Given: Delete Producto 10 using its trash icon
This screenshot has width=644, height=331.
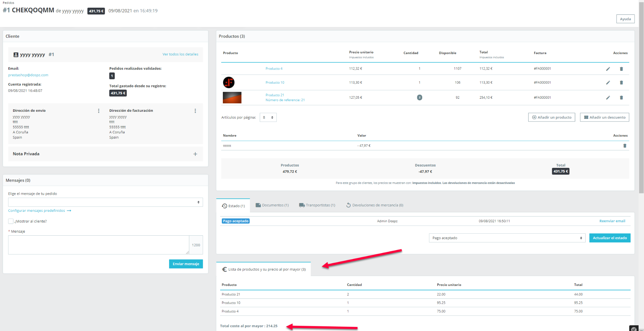Looking at the screenshot, I should [621, 83].
